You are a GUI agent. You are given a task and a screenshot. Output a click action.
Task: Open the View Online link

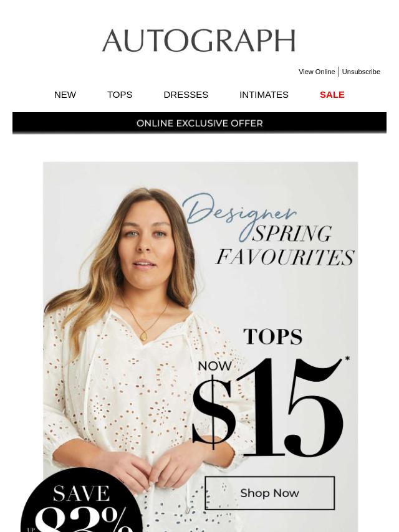[317, 72]
